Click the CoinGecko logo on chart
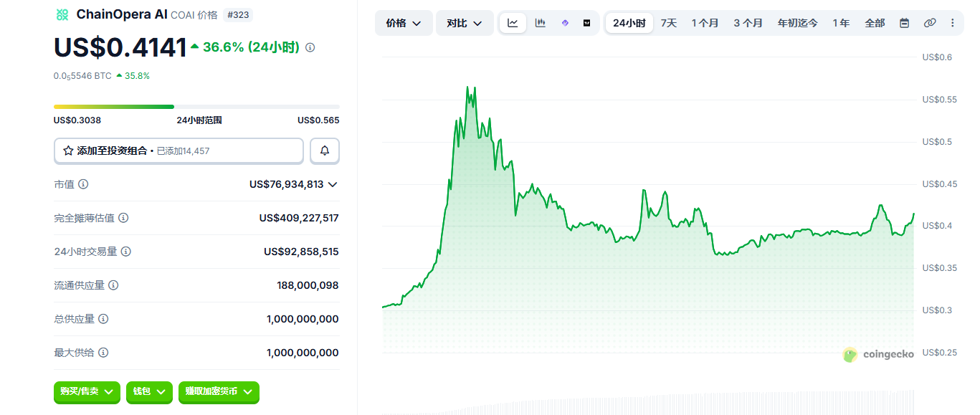Image resolution: width=980 pixels, height=415 pixels. (x=878, y=354)
